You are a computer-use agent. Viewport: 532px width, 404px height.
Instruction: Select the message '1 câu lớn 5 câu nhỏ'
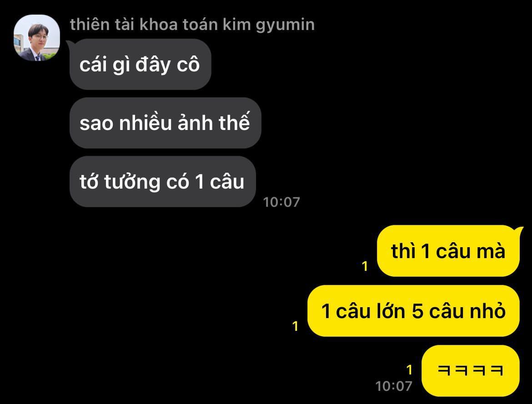coord(413,311)
